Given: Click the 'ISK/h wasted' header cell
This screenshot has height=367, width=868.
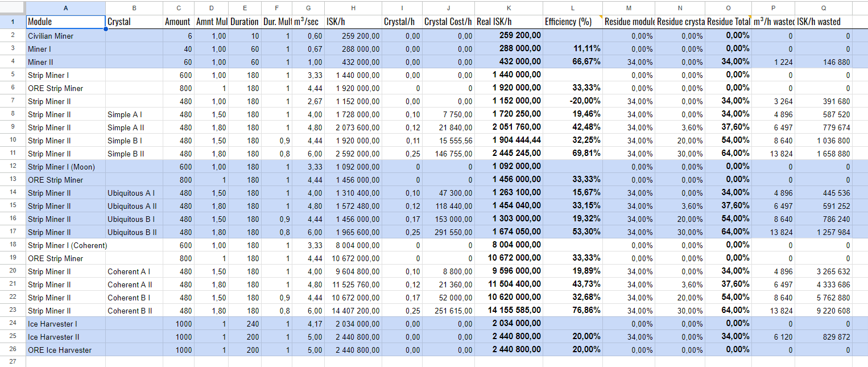Looking at the screenshot, I should point(824,22).
